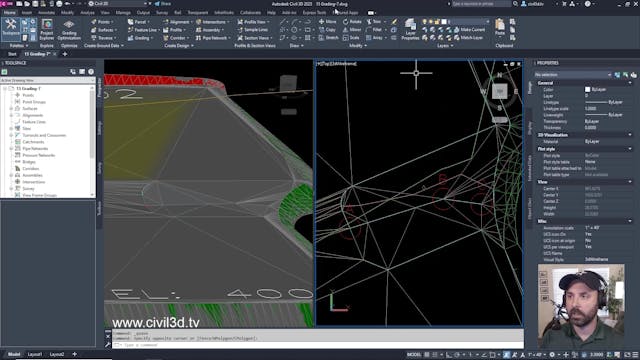Add a new drawing tab with plus button
Viewport: 640px width, 360px height.
click(x=64, y=54)
